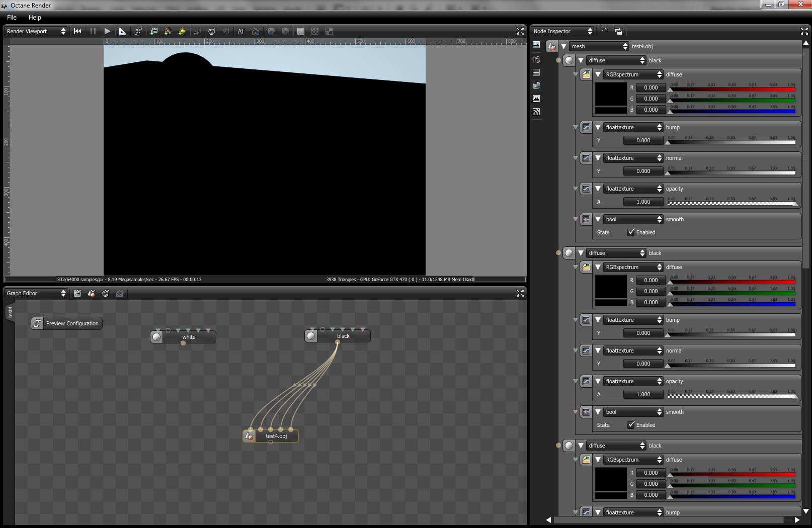Click the Node Inspector scroll down arrow

(x=806, y=511)
